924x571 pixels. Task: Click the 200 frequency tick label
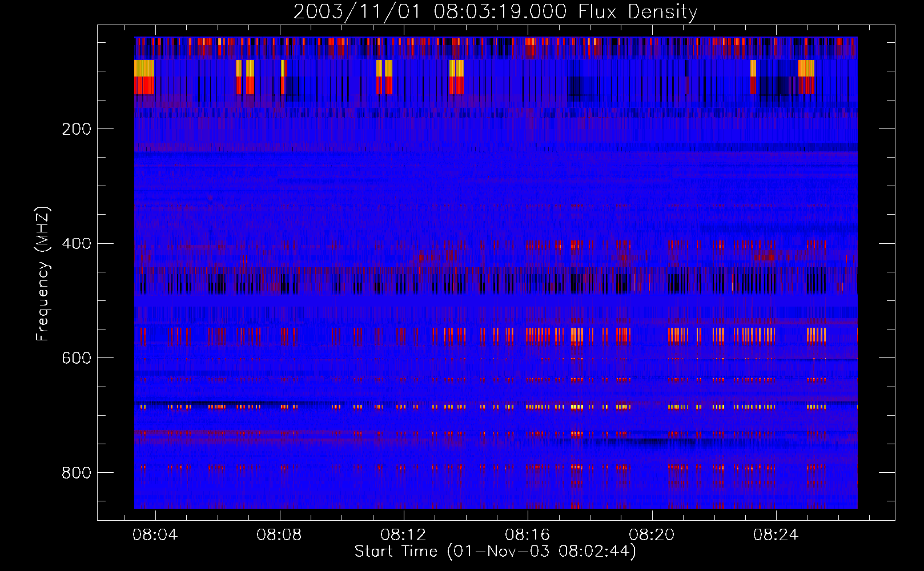point(77,129)
